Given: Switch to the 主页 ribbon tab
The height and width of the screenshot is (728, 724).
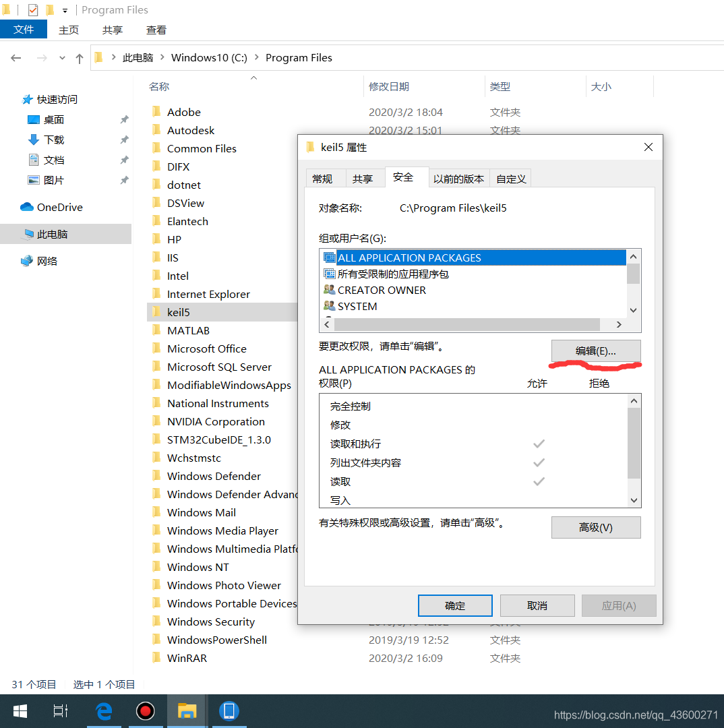Looking at the screenshot, I should coord(69,30).
